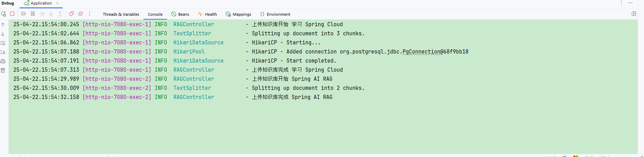Toggle scroll to end of console

pos(3,52)
